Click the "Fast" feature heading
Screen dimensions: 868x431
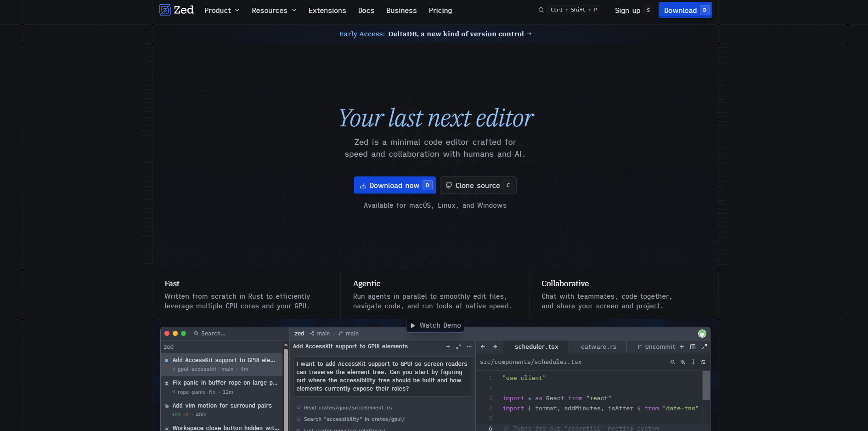tap(172, 284)
